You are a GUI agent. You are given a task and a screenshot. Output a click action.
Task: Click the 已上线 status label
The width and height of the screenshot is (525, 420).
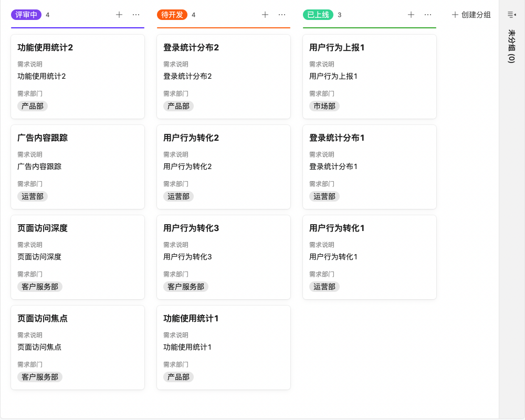pos(318,15)
